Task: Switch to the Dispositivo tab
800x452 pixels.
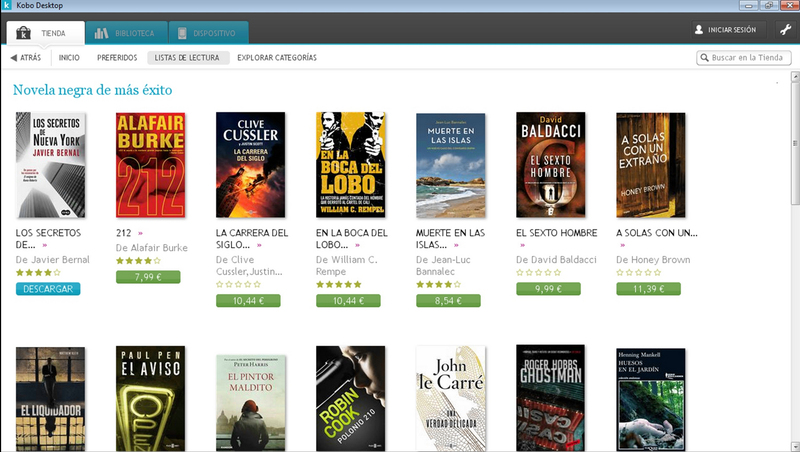Action: [x=209, y=33]
